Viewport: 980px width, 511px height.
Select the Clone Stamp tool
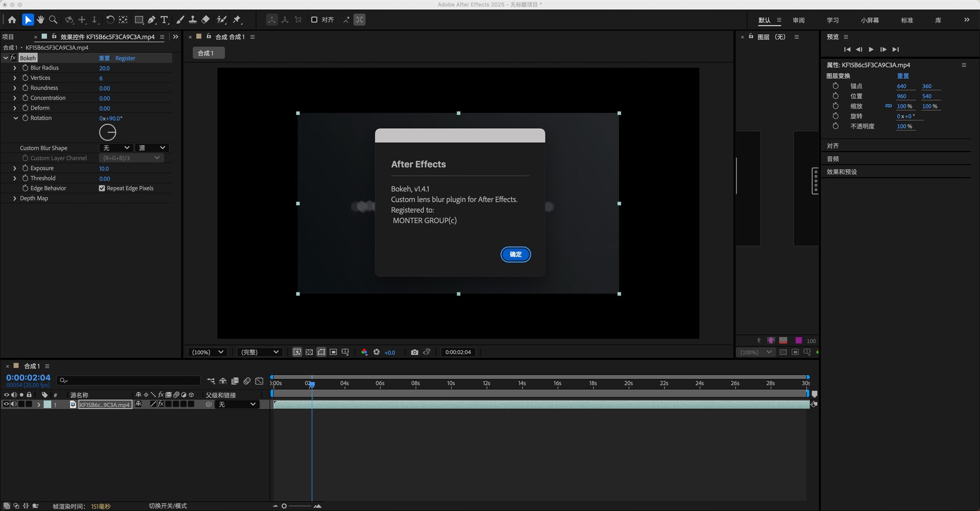click(193, 20)
